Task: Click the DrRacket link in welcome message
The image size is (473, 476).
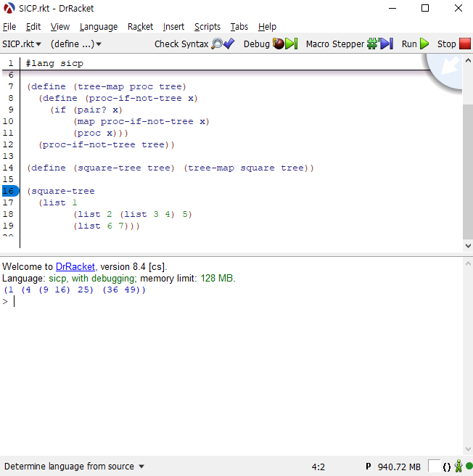Action: tap(75, 267)
